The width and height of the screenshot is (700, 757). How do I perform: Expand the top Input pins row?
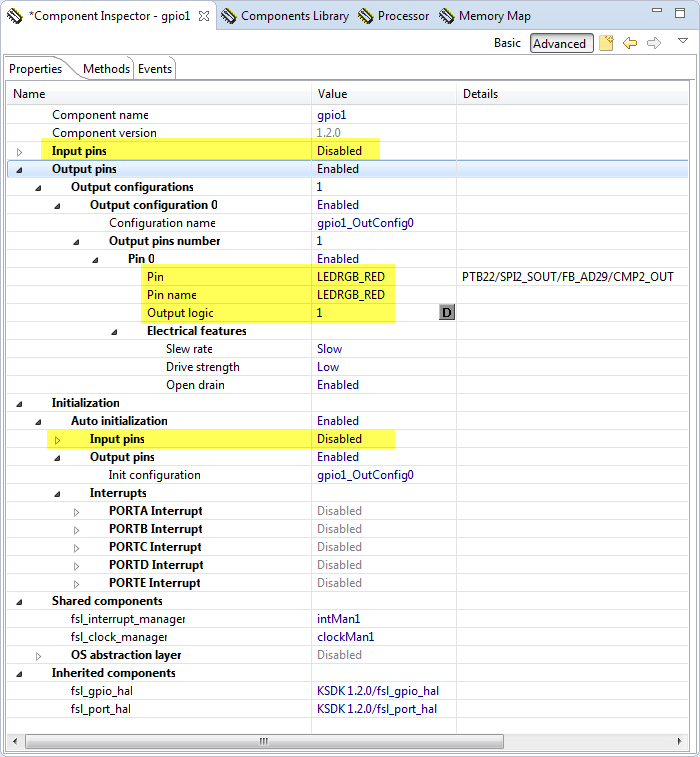(19, 152)
